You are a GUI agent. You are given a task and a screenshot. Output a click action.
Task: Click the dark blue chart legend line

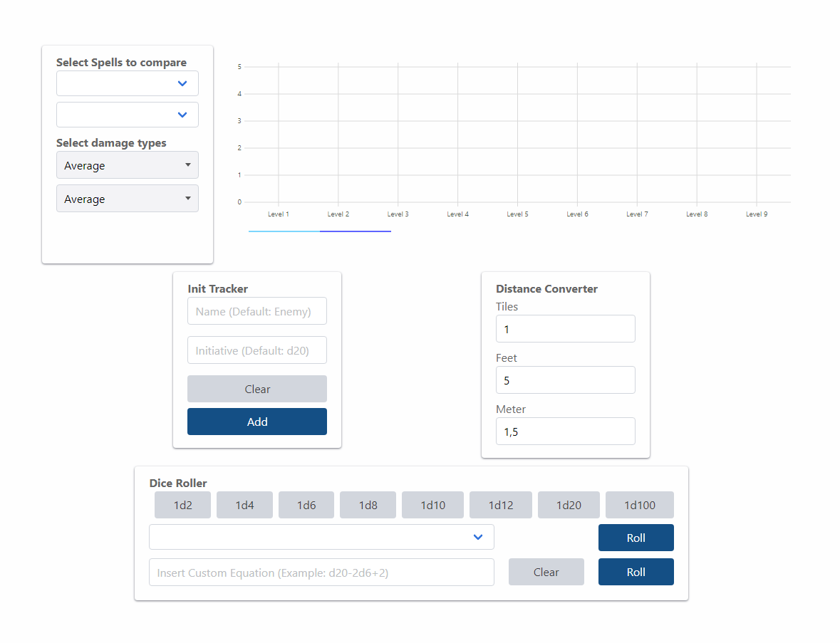pyautogui.click(x=356, y=231)
